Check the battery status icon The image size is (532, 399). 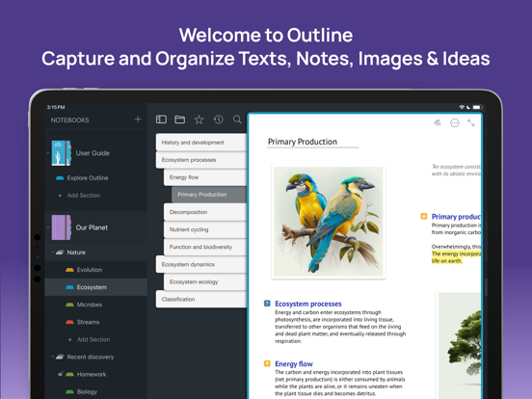[477, 107]
